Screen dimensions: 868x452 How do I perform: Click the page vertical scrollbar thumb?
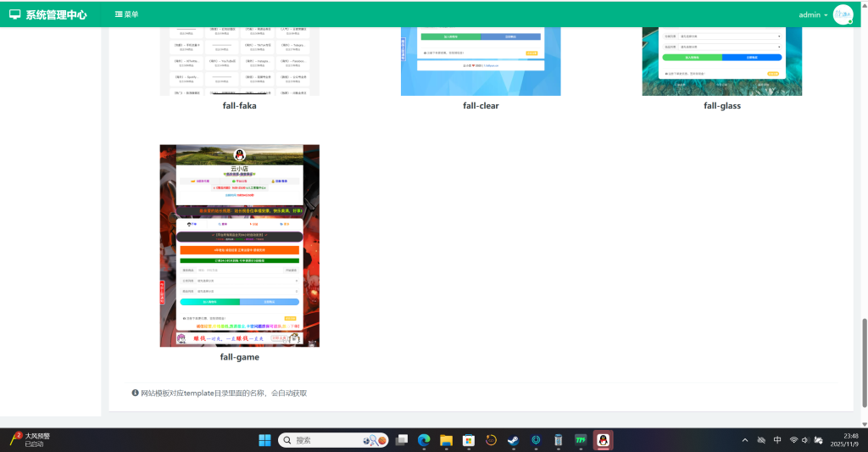pos(864,363)
